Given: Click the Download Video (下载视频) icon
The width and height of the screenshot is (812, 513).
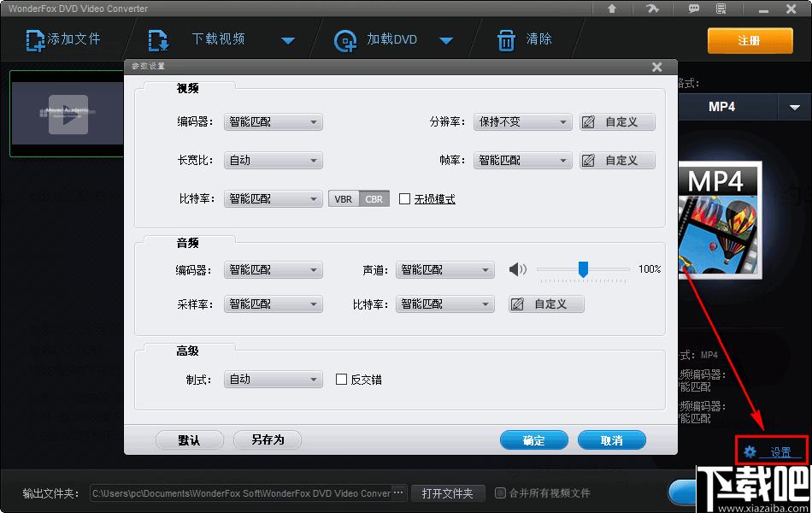Looking at the screenshot, I should pyautogui.click(x=158, y=40).
